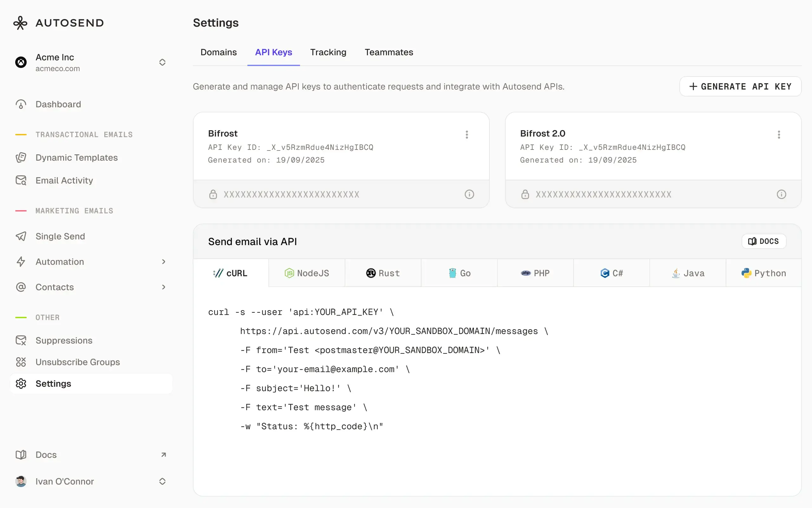Select the API Keys tab
The height and width of the screenshot is (508, 812).
(x=273, y=52)
